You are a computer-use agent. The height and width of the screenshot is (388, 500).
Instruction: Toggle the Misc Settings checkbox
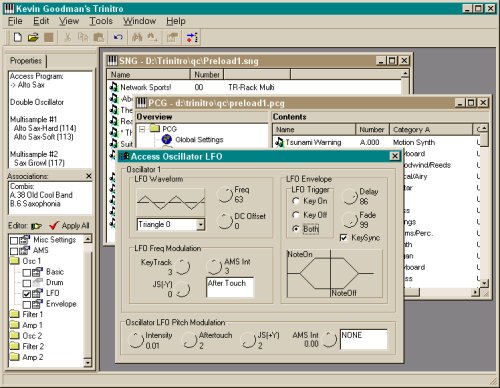click(x=14, y=240)
